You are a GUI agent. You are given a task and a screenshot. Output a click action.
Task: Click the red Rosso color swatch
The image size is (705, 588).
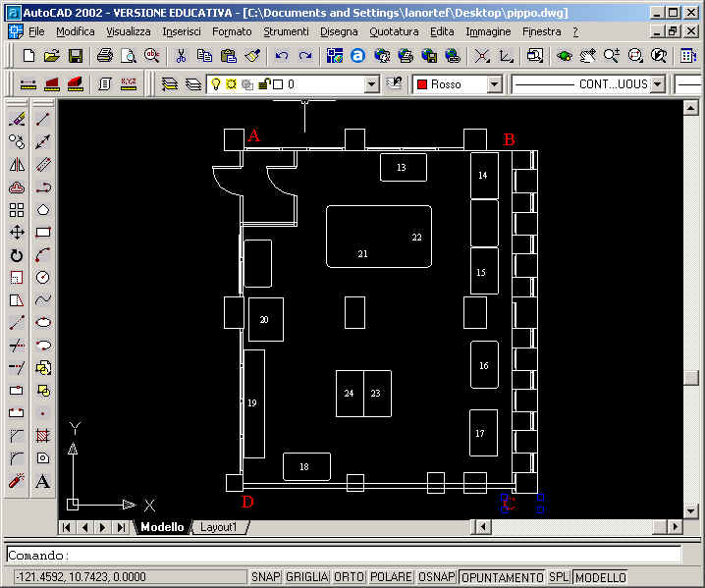tap(422, 84)
